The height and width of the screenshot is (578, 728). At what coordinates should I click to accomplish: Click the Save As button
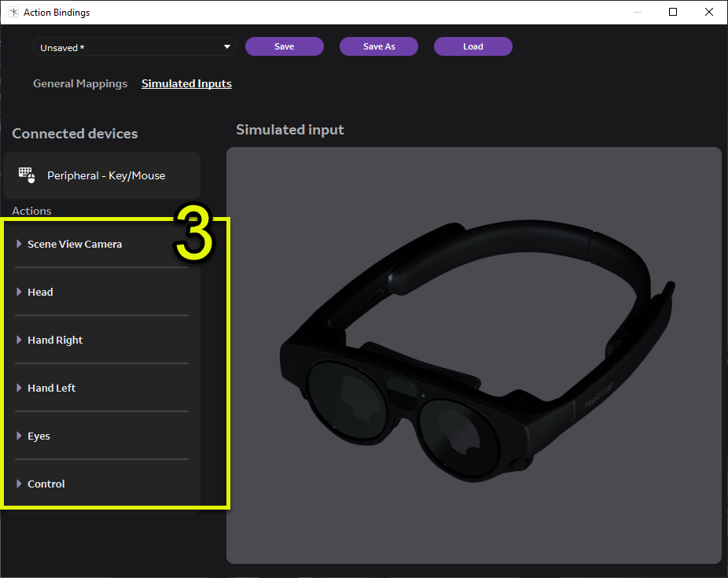coord(378,46)
